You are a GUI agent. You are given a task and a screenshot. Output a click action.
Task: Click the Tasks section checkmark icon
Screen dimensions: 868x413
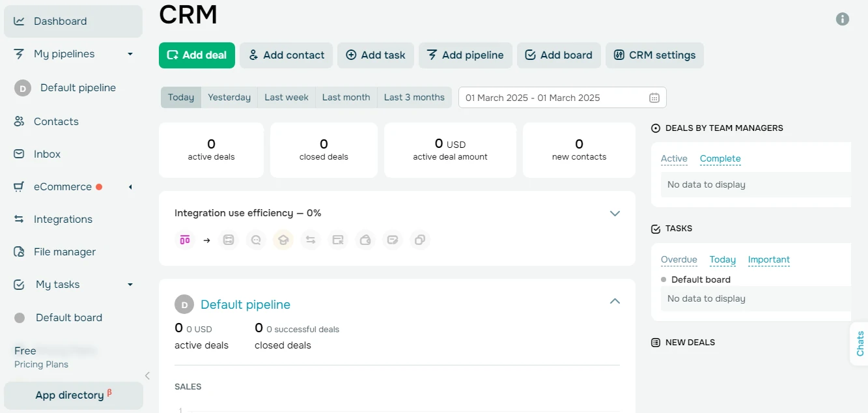656,229
